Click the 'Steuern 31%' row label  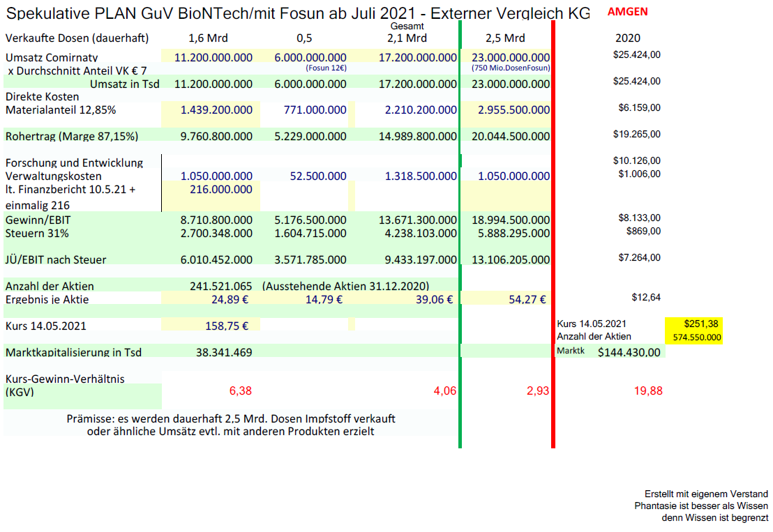pyautogui.click(x=37, y=234)
